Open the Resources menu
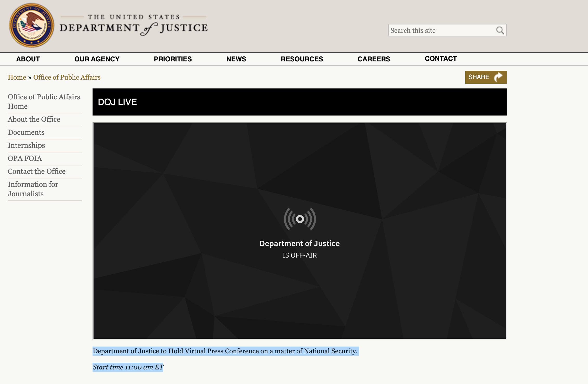588x384 pixels. pyautogui.click(x=302, y=59)
